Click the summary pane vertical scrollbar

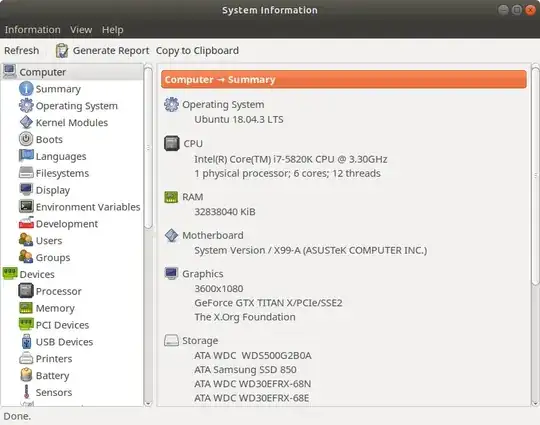(x=535, y=176)
